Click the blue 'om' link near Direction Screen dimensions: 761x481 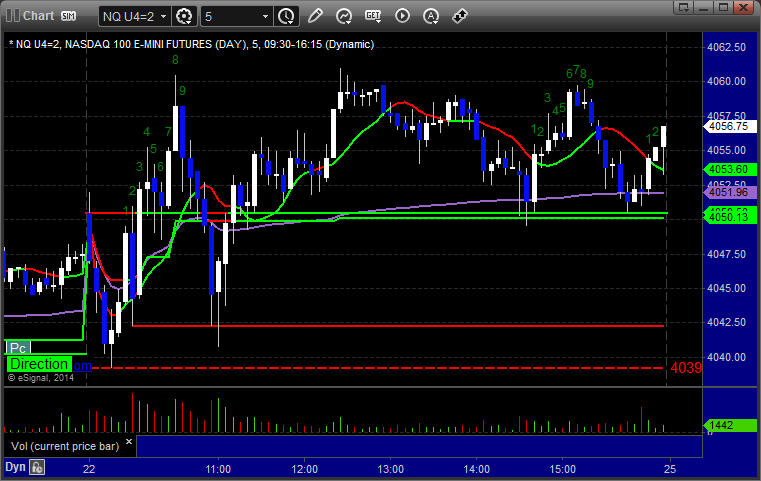[83, 365]
